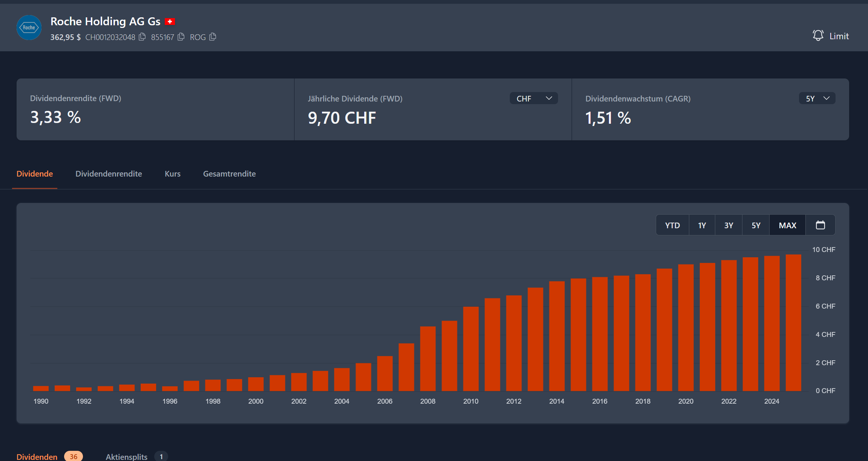Image resolution: width=868 pixels, height=461 pixels.
Task: Open the calendar date range picker
Action: pyautogui.click(x=820, y=225)
